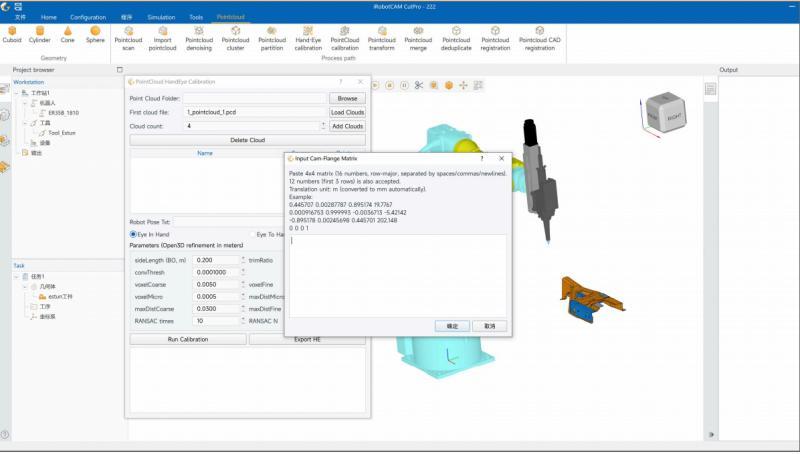The image size is (800, 454).
Task: Select Tool_Estun in project tree
Action: (x=62, y=133)
